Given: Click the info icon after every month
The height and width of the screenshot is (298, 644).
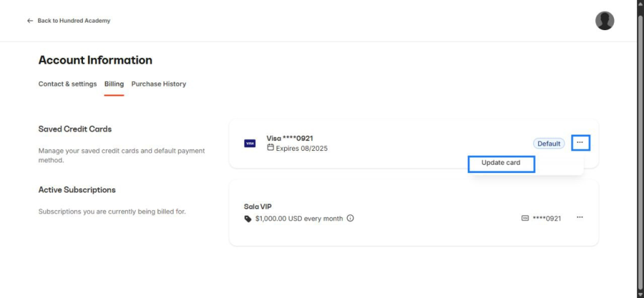Looking at the screenshot, I should click(350, 219).
